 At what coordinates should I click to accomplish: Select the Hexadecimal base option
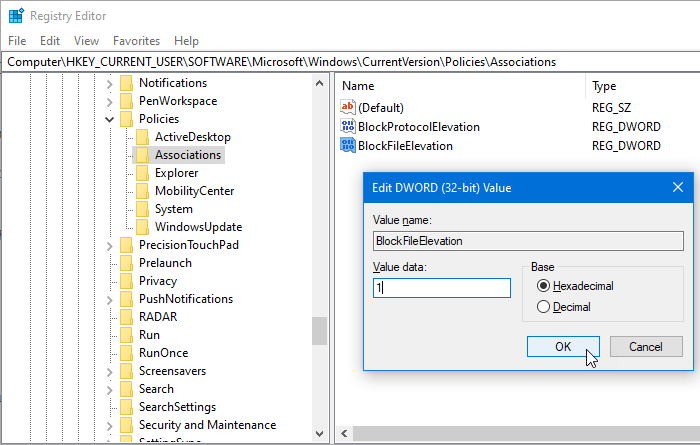544,286
